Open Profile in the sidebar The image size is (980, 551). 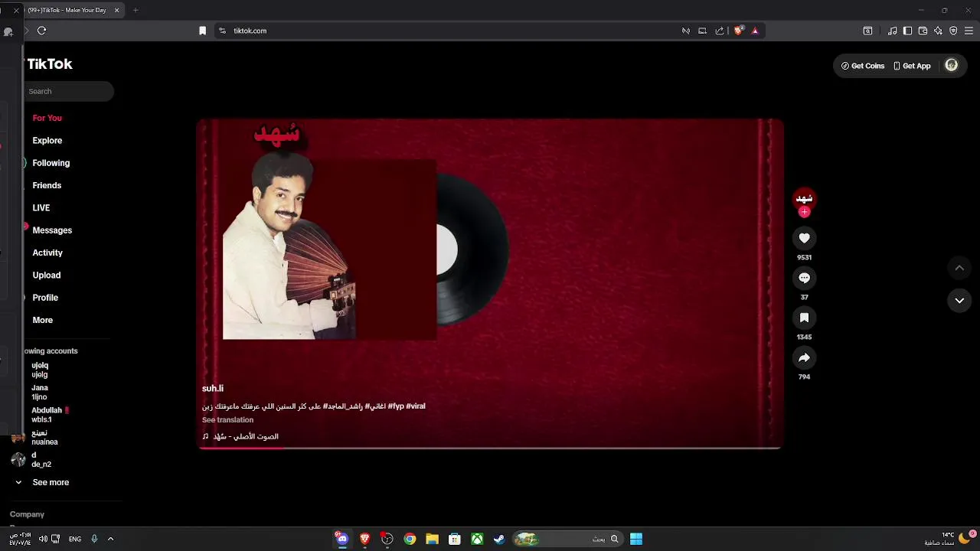[x=45, y=298]
